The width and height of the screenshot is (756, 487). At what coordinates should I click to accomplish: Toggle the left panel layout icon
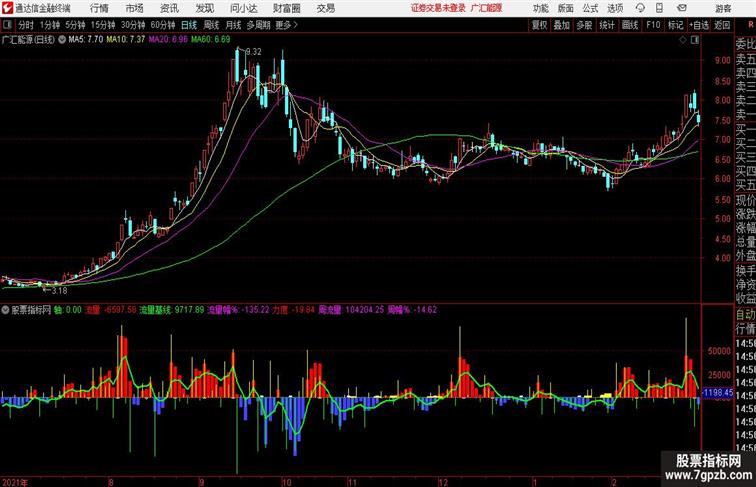click(x=7, y=25)
